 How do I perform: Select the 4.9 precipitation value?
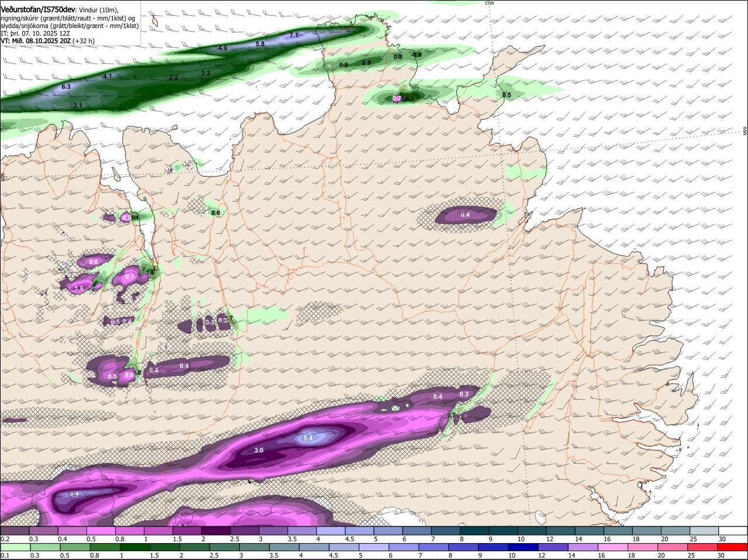(x=223, y=48)
